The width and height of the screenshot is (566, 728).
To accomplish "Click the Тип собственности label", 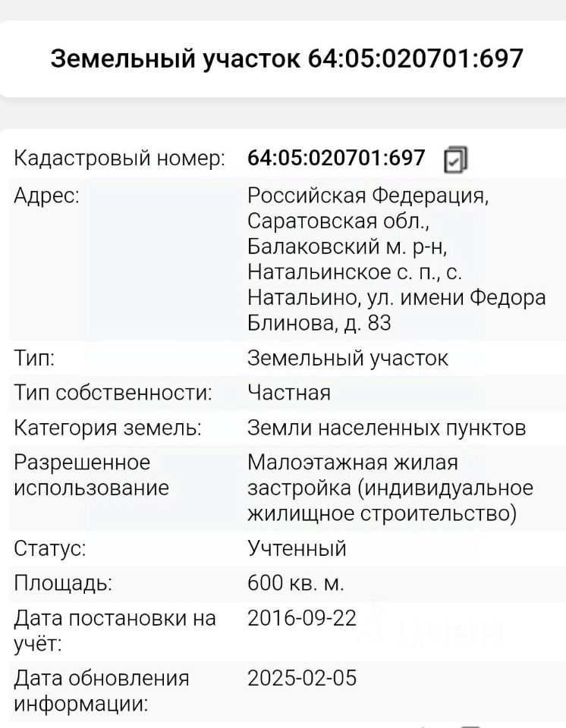I will 113,393.
